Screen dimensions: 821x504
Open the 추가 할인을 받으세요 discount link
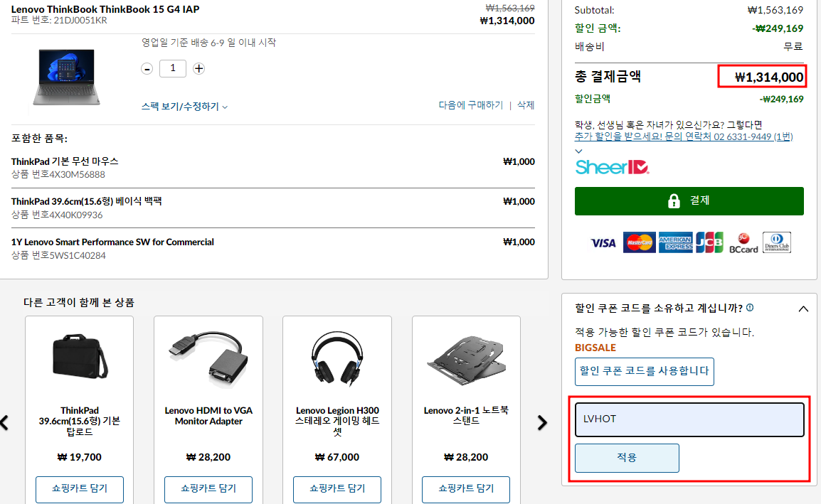tap(684, 136)
